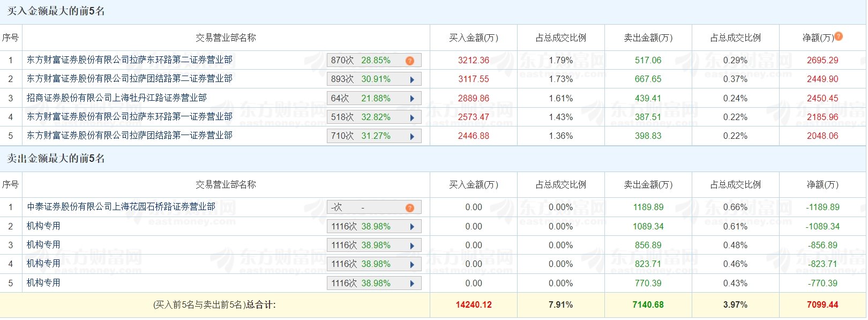Expand the blue arrow next to 710次 31.27%
The image size is (868, 320).
pyautogui.click(x=412, y=137)
